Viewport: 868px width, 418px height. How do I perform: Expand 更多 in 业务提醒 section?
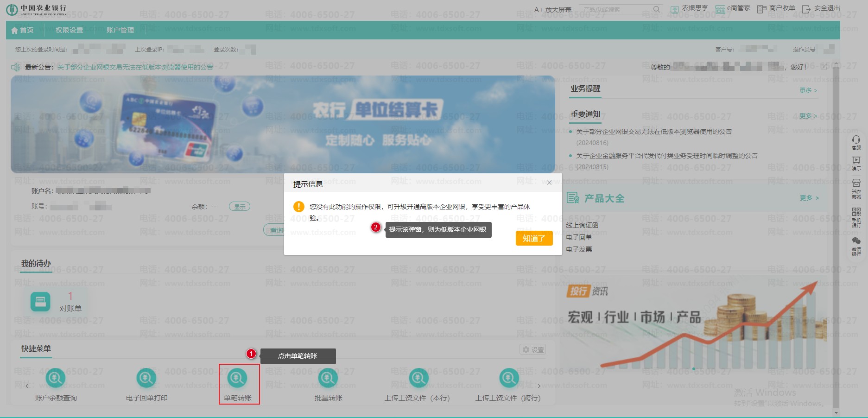808,90
